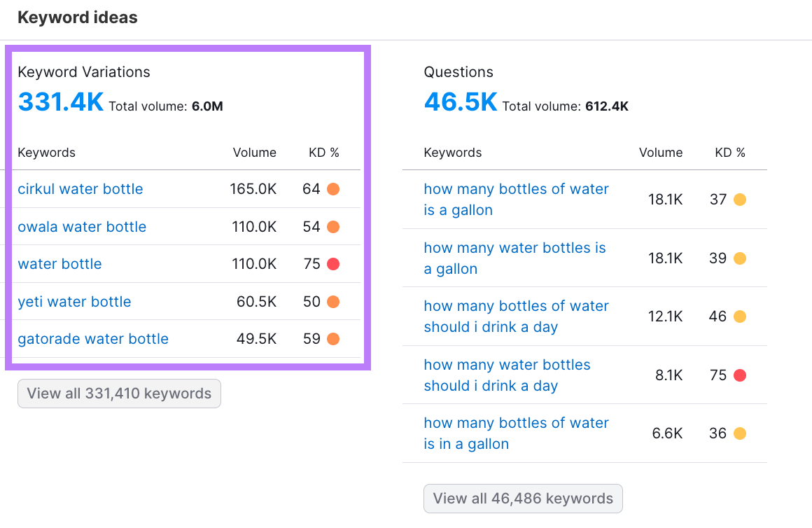
Task: Click the View all 331,410 keywords button
Action: pos(119,394)
